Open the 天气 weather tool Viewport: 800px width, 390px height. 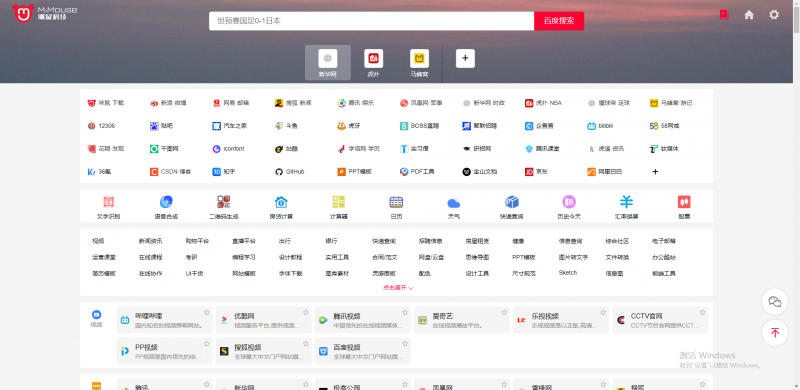(454, 208)
